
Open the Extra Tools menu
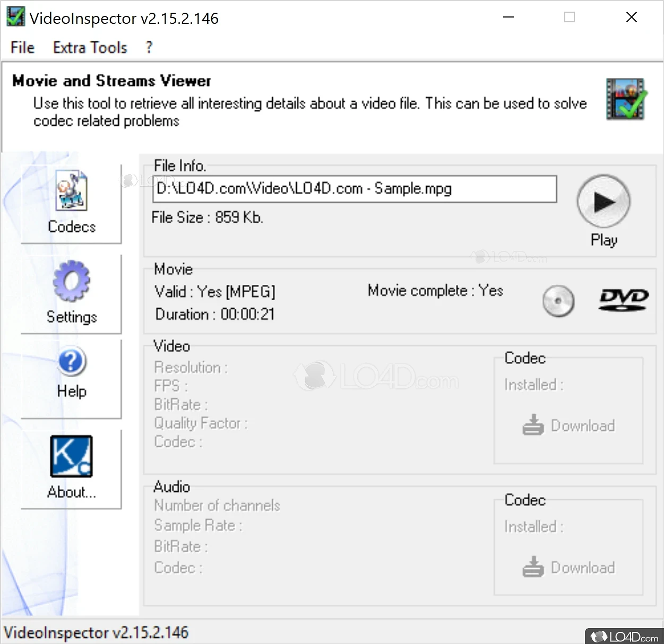[90, 47]
